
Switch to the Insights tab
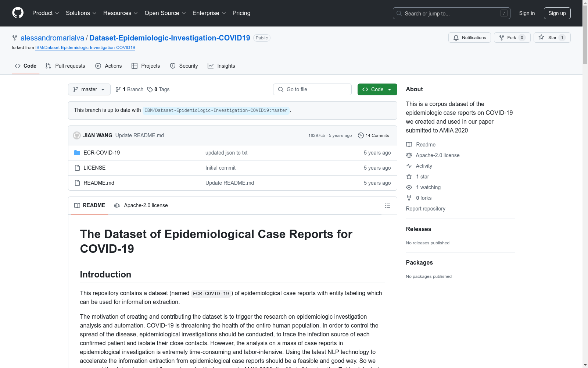pyautogui.click(x=221, y=66)
